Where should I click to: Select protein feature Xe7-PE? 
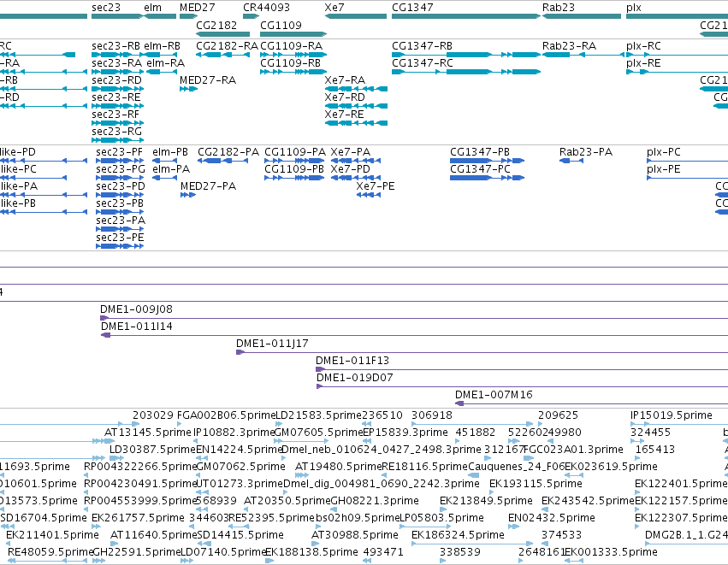[369, 195]
